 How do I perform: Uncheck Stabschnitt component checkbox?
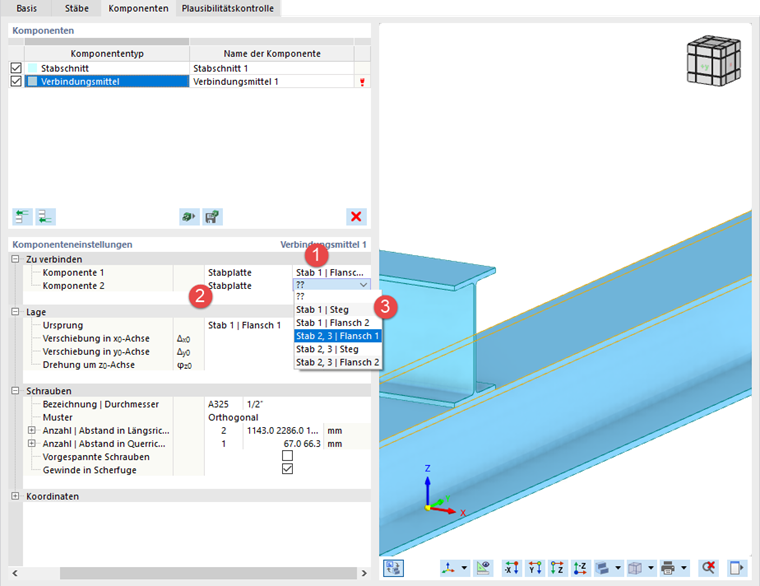16,68
